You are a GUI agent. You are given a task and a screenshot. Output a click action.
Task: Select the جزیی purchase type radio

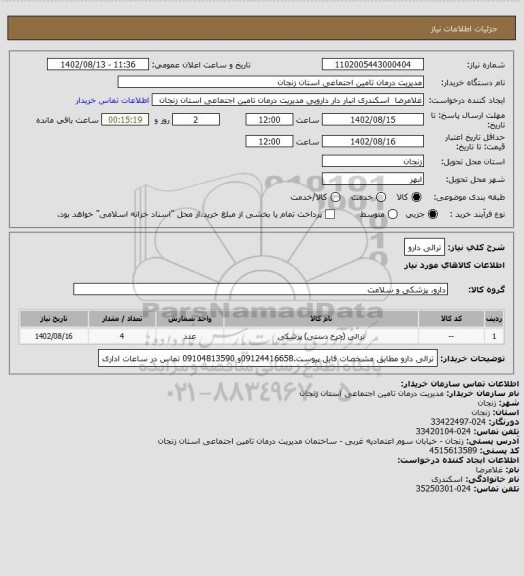(x=433, y=214)
